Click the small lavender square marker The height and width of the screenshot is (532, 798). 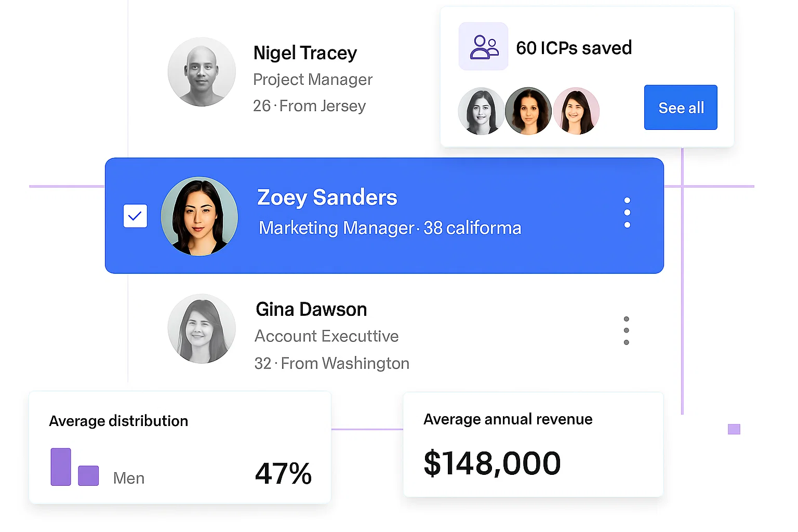click(x=734, y=429)
